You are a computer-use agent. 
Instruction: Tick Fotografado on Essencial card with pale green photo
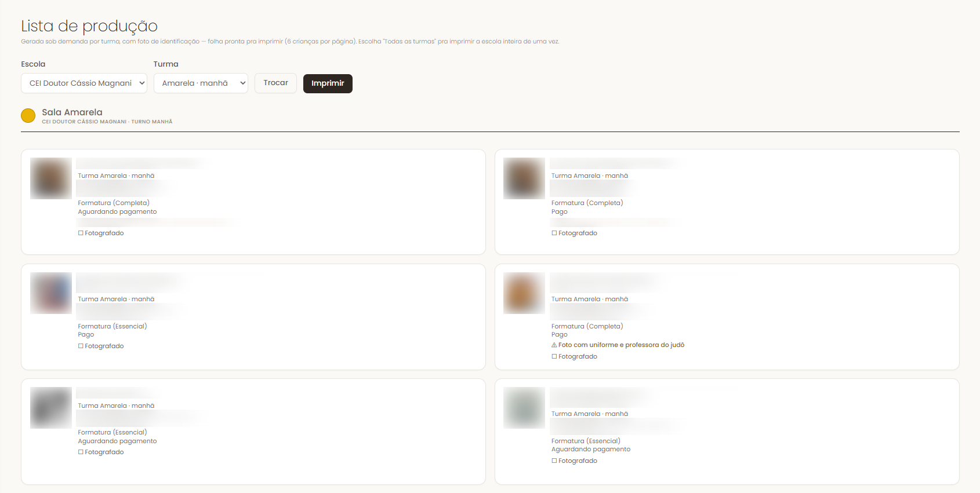(x=554, y=461)
